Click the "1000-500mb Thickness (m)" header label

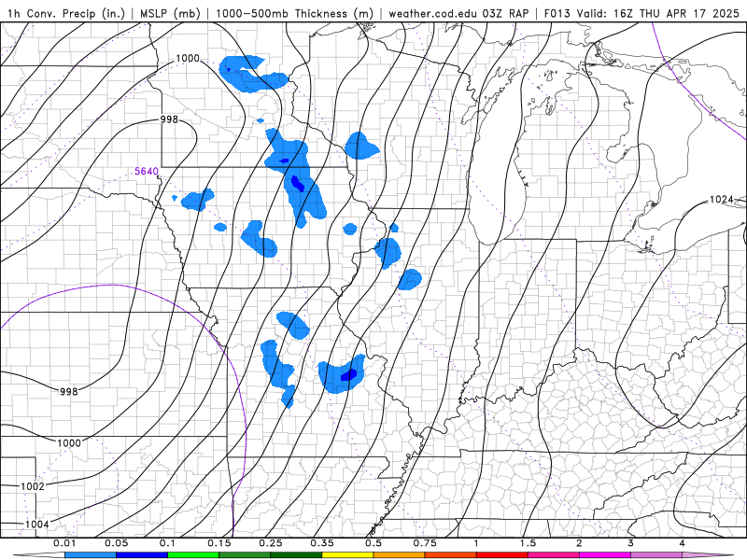click(x=294, y=13)
